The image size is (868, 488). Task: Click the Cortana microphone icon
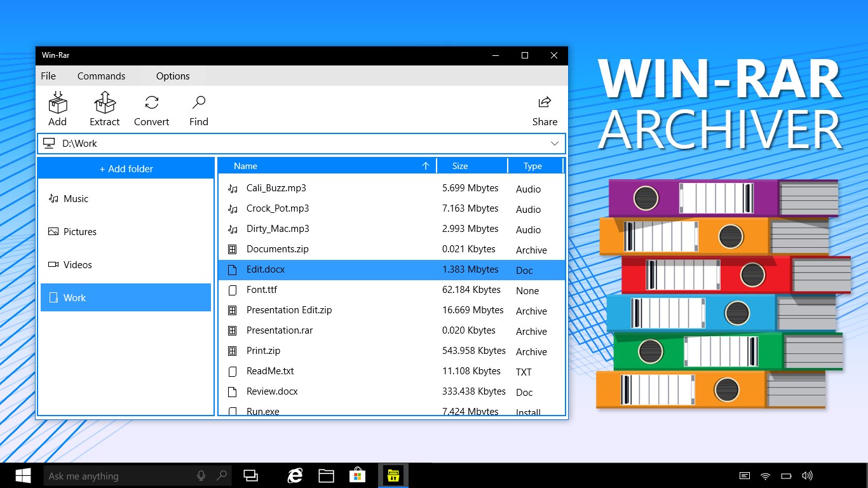201,476
